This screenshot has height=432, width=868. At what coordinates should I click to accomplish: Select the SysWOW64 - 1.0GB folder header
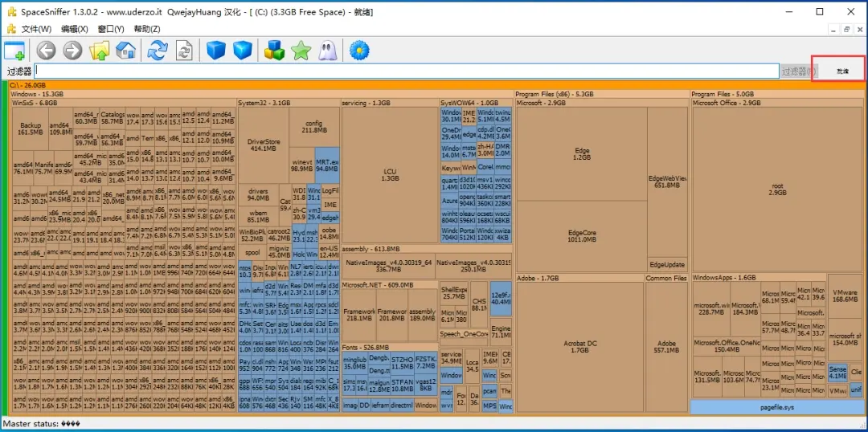476,103
